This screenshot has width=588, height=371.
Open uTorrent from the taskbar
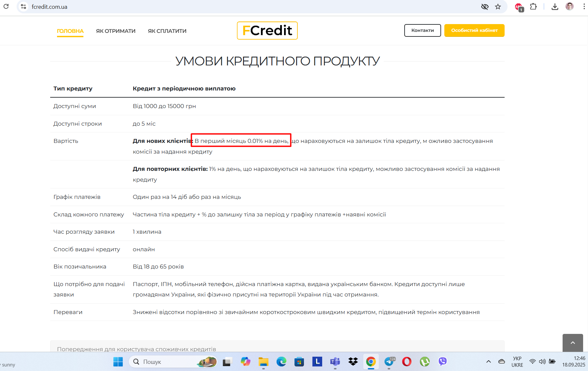pos(424,362)
